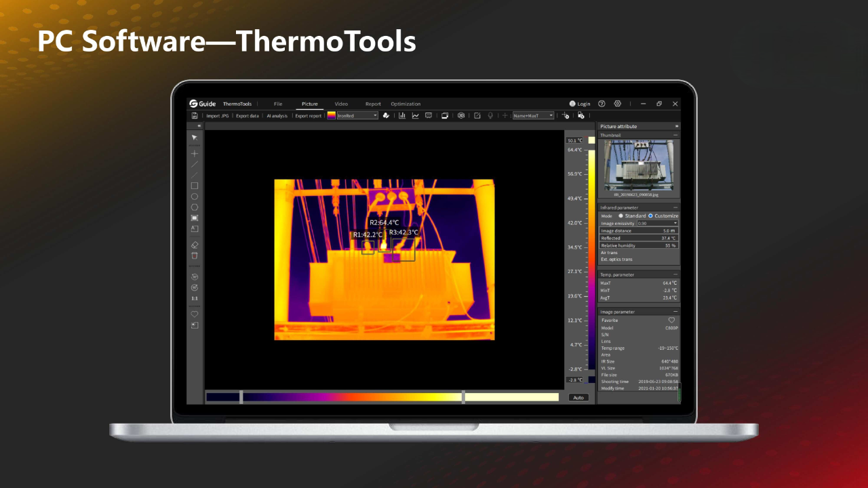Open the Name+MaxT label dropdown
868x488 pixels.
tap(533, 116)
